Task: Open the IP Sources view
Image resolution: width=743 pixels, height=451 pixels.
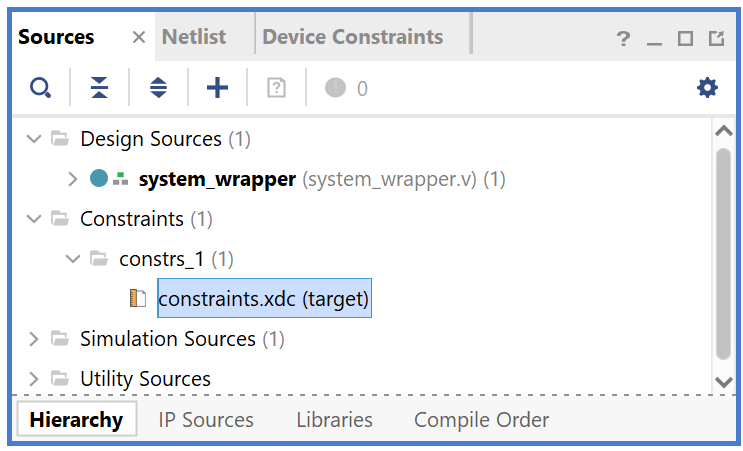Action: pyautogui.click(x=206, y=420)
